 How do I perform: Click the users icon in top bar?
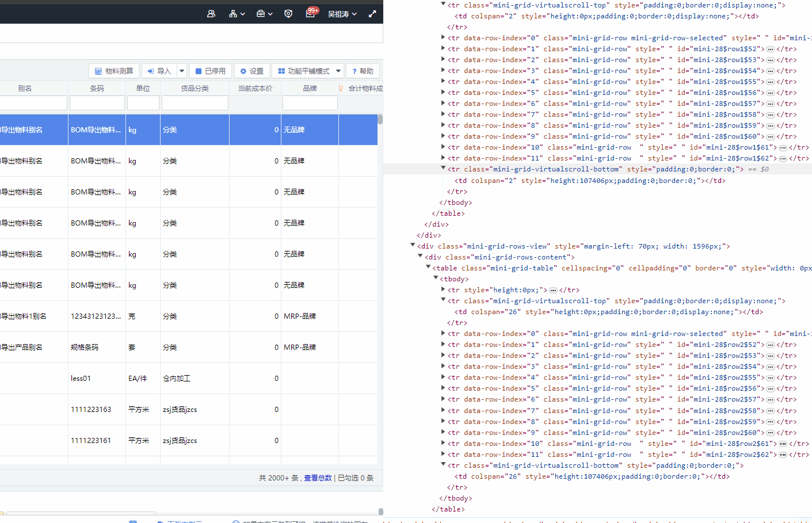[211, 14]
